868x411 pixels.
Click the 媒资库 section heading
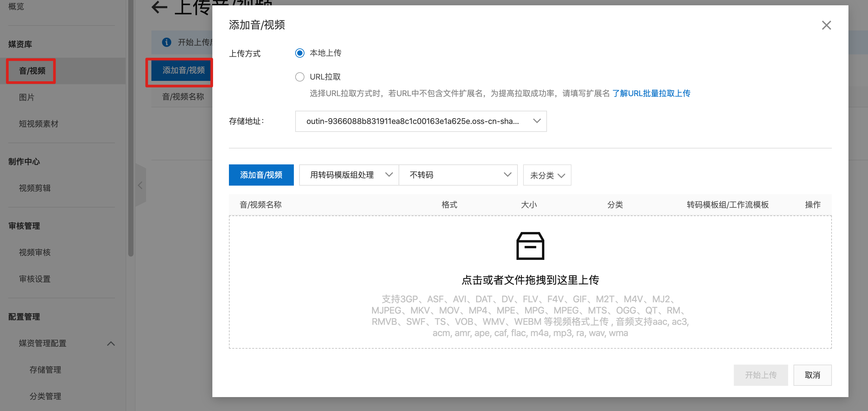[20, 44]
